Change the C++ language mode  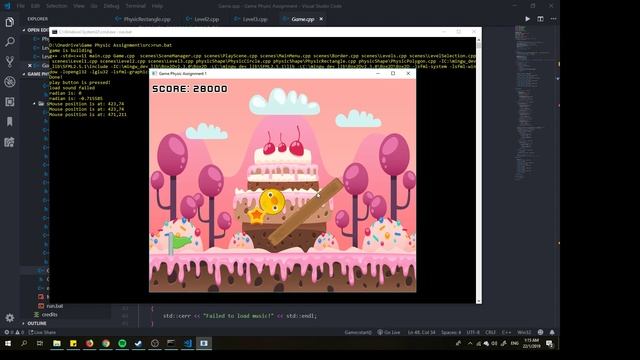[507, 332]
